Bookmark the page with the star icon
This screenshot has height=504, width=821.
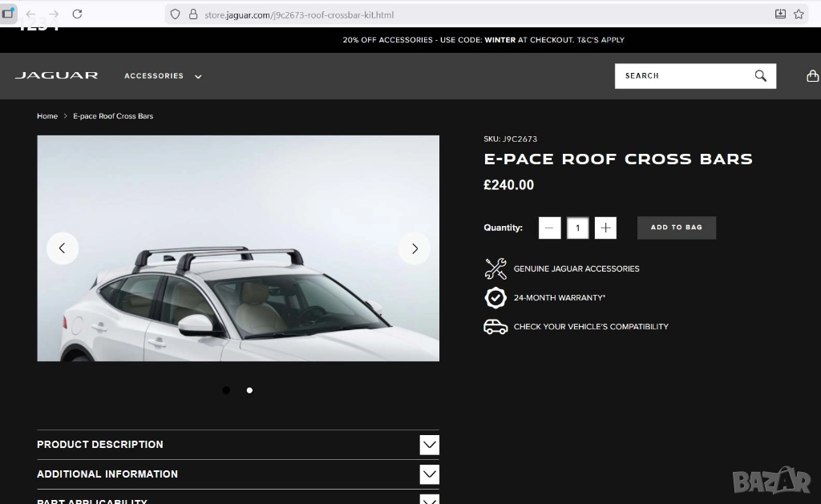(799, 14)
